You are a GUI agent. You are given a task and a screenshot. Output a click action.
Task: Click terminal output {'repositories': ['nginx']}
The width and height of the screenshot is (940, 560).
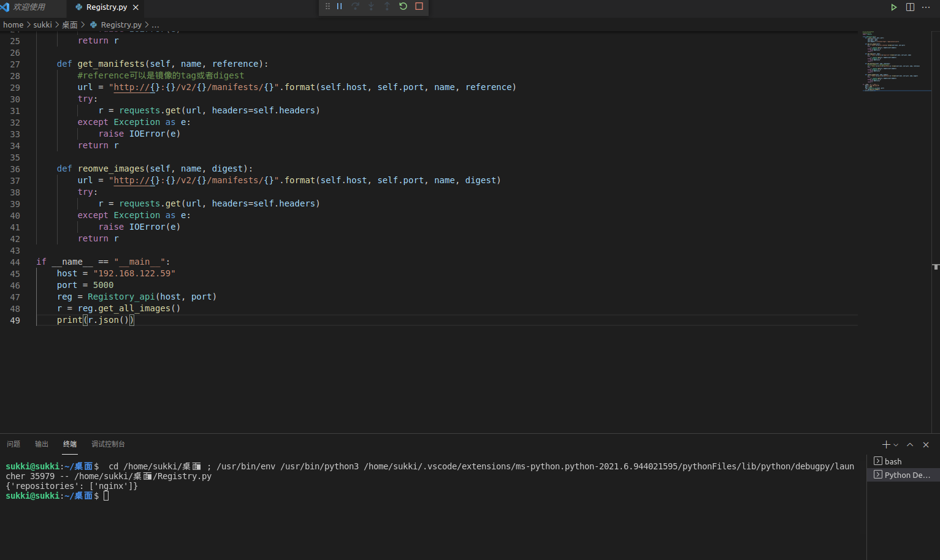72,486
